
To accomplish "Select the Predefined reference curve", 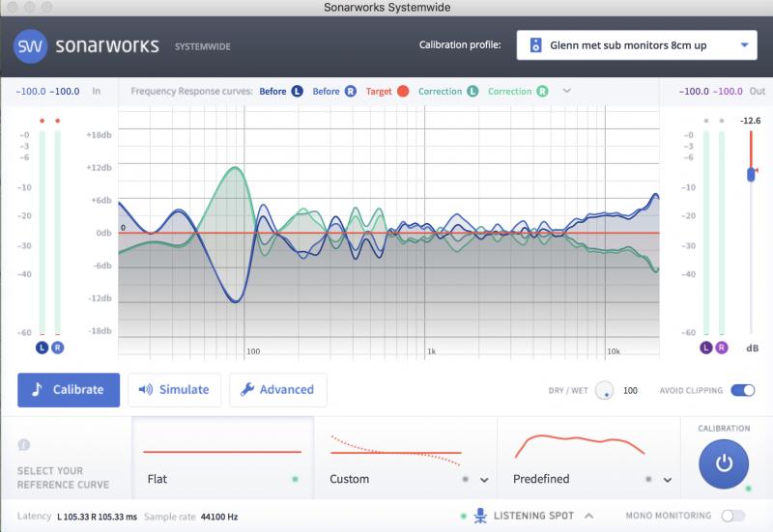I will (588, 458).
